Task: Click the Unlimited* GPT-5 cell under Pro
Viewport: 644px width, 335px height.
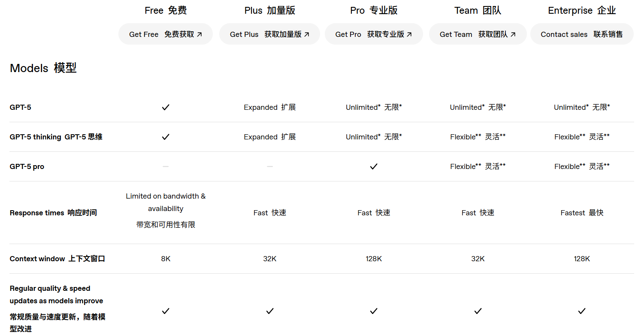Action: click(x=374, y=107)
